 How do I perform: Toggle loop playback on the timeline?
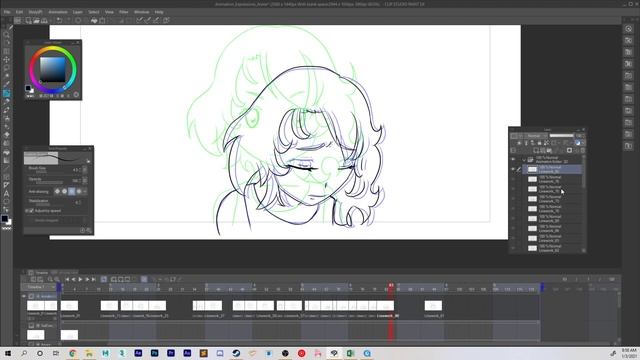pos(104,280)
